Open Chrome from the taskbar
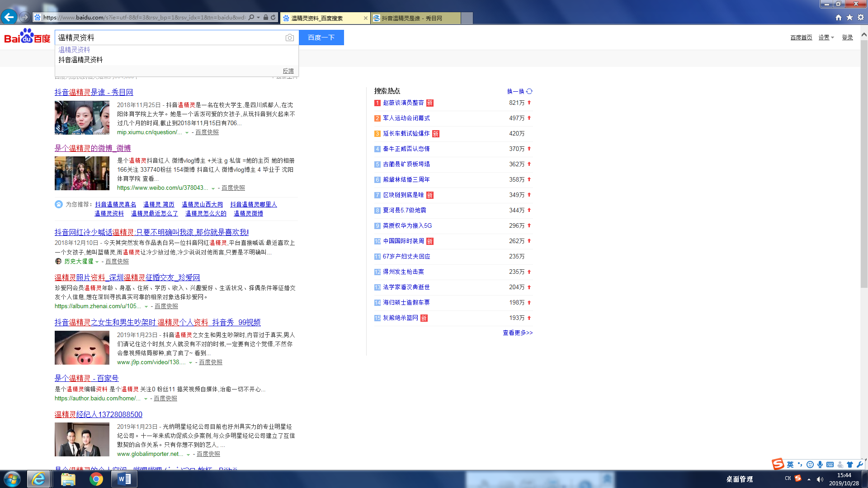The width and height of the screenshot is (868, 488). coord(96,479)
